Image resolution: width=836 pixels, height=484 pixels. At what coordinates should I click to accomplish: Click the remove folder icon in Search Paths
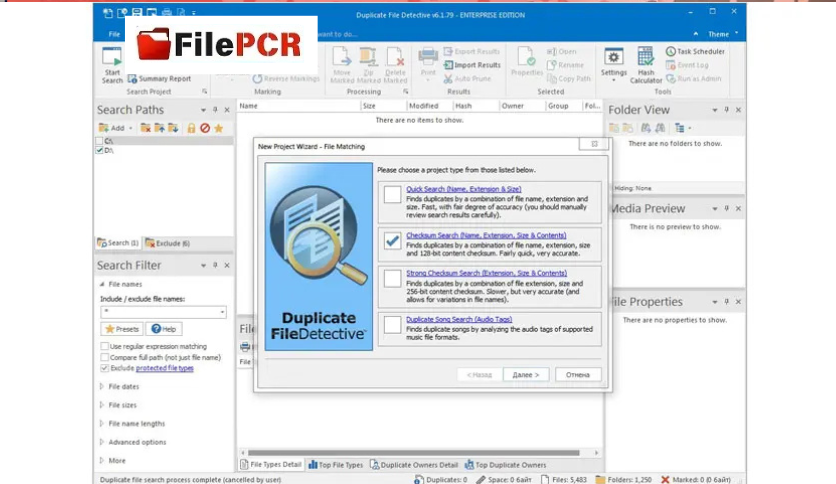click(x=145, y=128)
